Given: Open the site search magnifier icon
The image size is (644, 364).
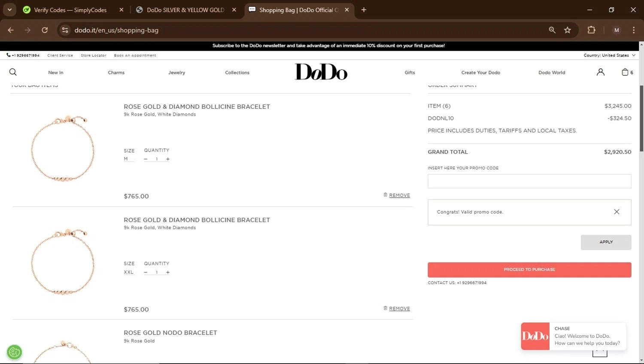Looking at the screenshot, I should [13, 72].
